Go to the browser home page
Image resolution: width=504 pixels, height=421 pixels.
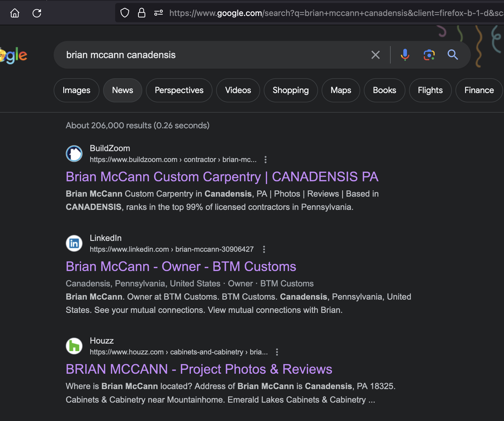pyautogui.click(x=14, y=13)
